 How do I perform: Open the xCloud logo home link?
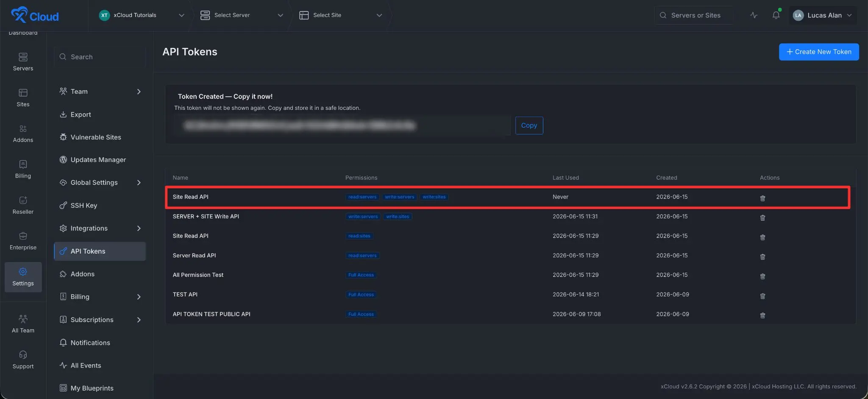(35, 15)
